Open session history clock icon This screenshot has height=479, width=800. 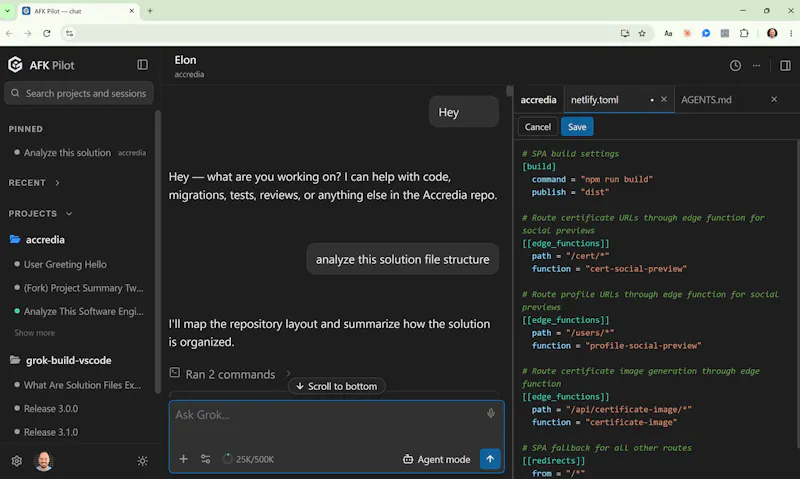coord(735,65)
